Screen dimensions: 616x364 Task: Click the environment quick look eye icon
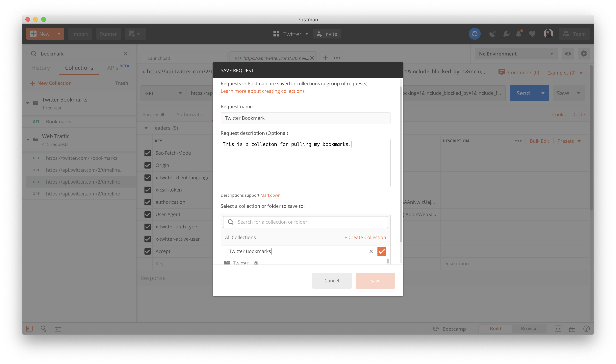pos(568,54)
